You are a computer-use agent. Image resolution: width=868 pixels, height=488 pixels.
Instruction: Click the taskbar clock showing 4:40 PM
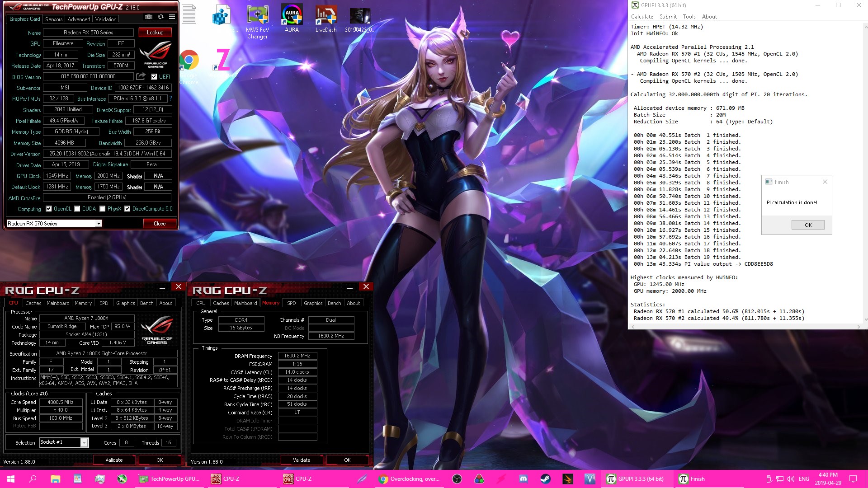[x=828, y=479]
